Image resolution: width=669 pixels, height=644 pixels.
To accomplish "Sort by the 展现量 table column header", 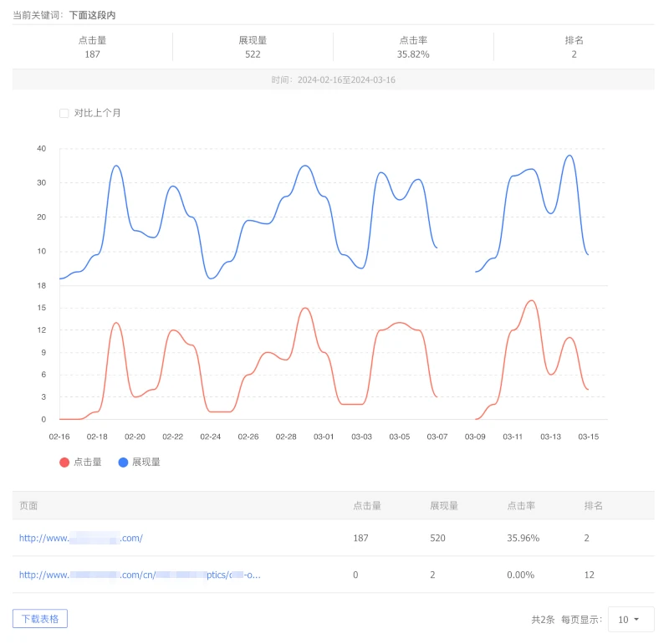I will [x=444, y=506].
